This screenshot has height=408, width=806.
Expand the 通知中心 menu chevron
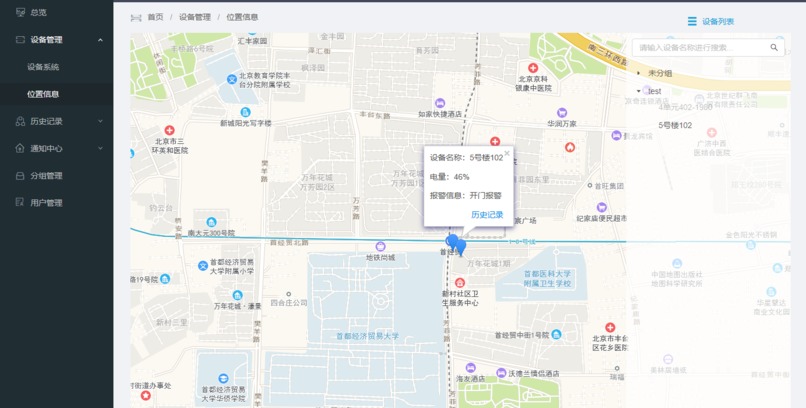tap(100, 148)
